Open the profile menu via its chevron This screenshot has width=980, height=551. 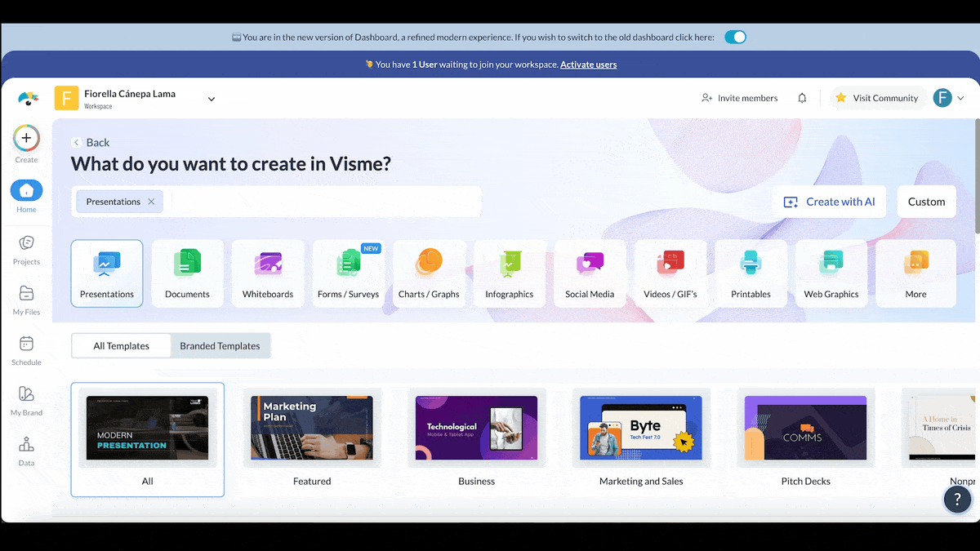coord(960,97)
